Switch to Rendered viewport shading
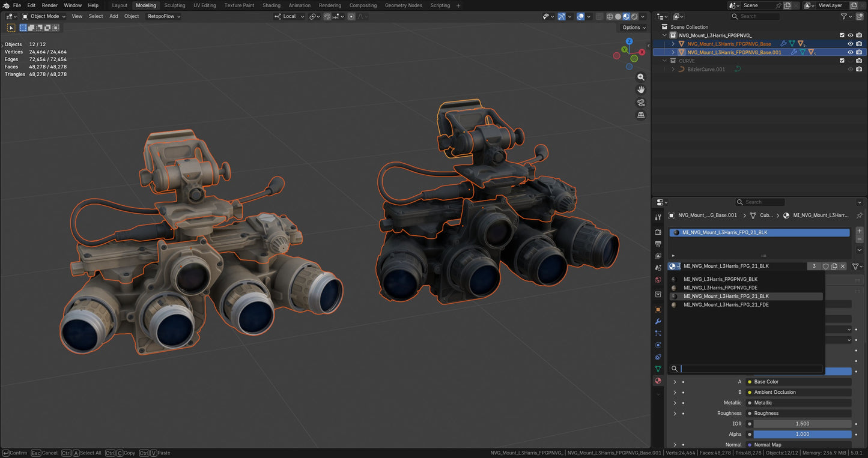 [634, 16]
